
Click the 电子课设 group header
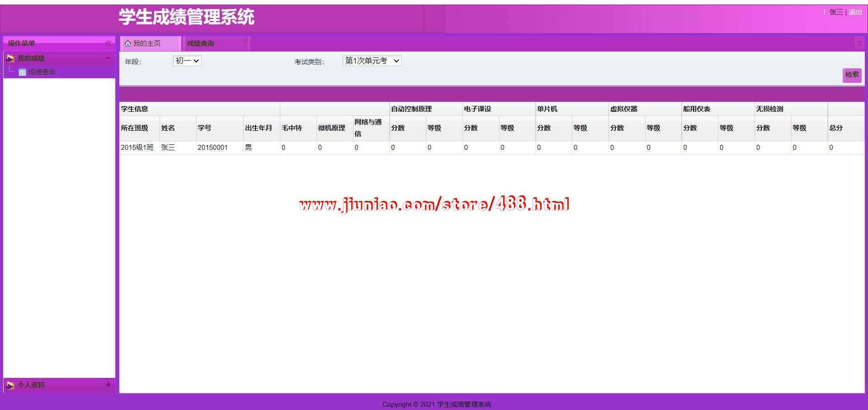pos(499,109)
